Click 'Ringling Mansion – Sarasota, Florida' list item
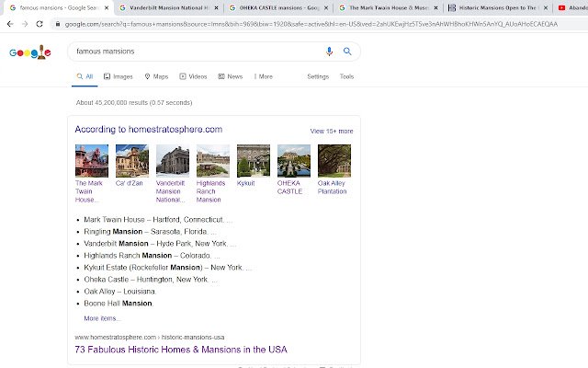Viewport: 588px width, 368px height. (x=150, y=232)
